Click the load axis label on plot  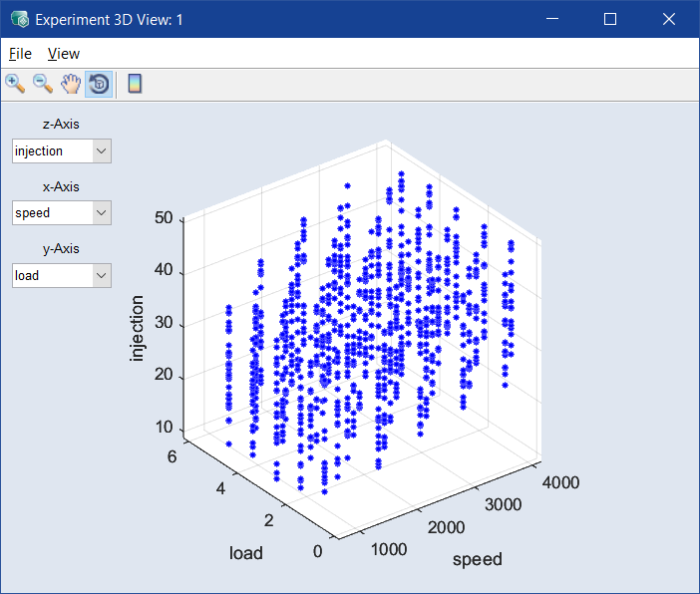tap(245, 553)
